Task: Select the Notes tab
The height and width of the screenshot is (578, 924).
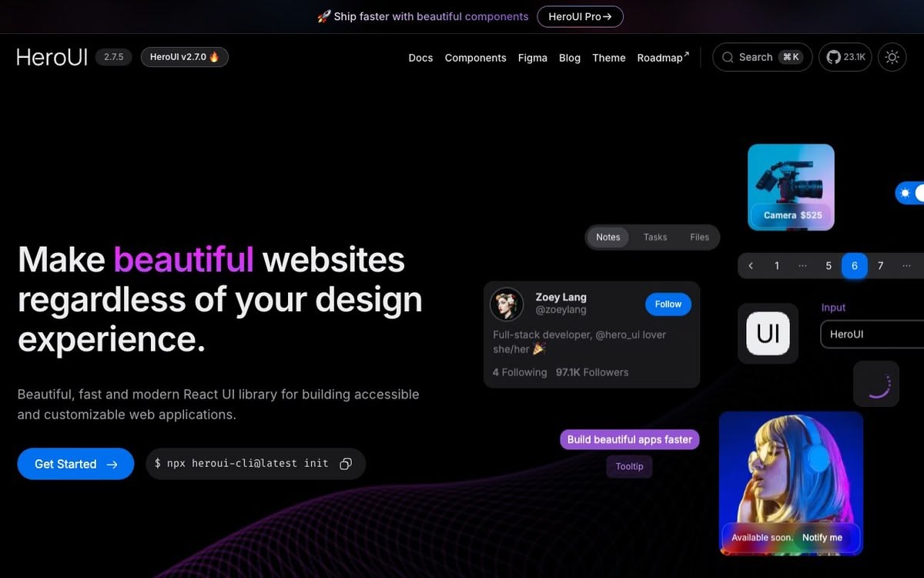Action: (x=608, y=237)
